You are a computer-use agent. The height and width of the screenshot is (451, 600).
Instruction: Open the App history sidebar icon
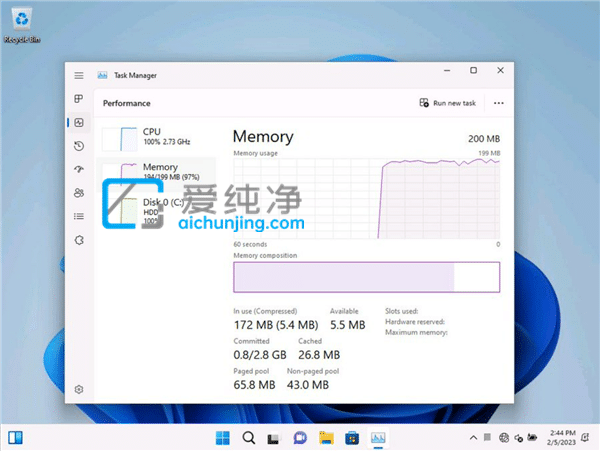click(79, 146)
